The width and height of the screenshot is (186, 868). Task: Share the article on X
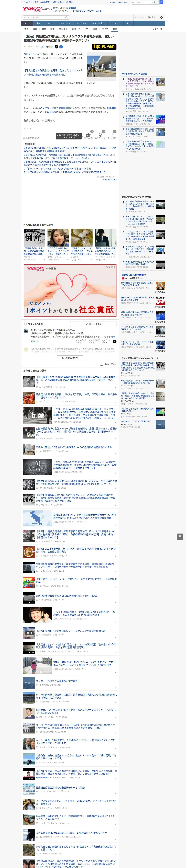pyautogui.click(x=56, y=47)
